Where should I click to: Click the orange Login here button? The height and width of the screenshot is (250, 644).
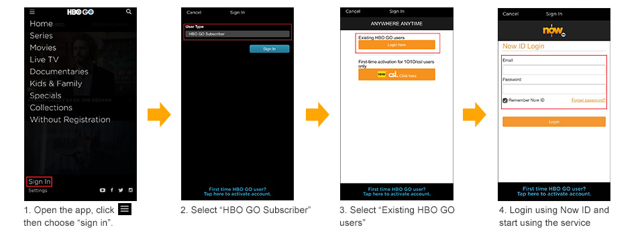pos(396,45)
